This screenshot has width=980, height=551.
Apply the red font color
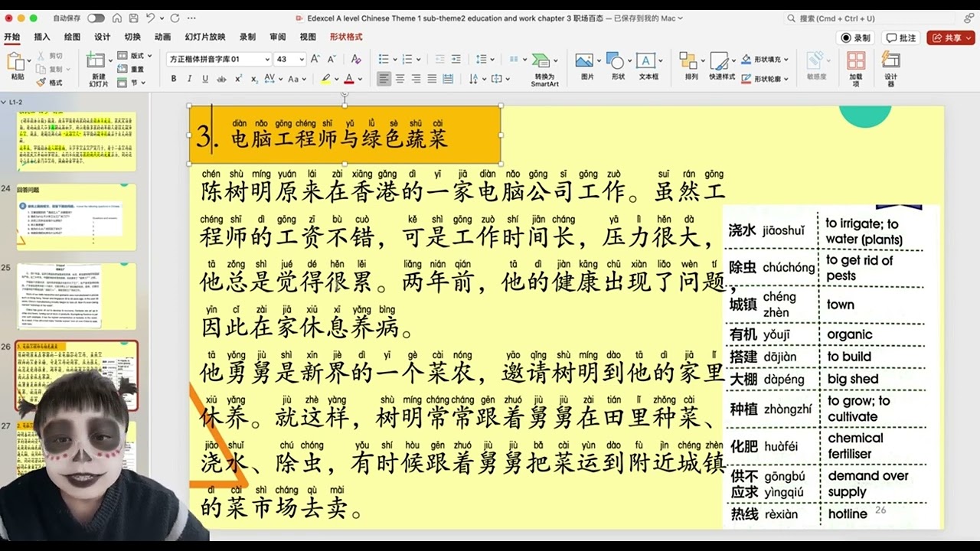(x=348, y=79)
